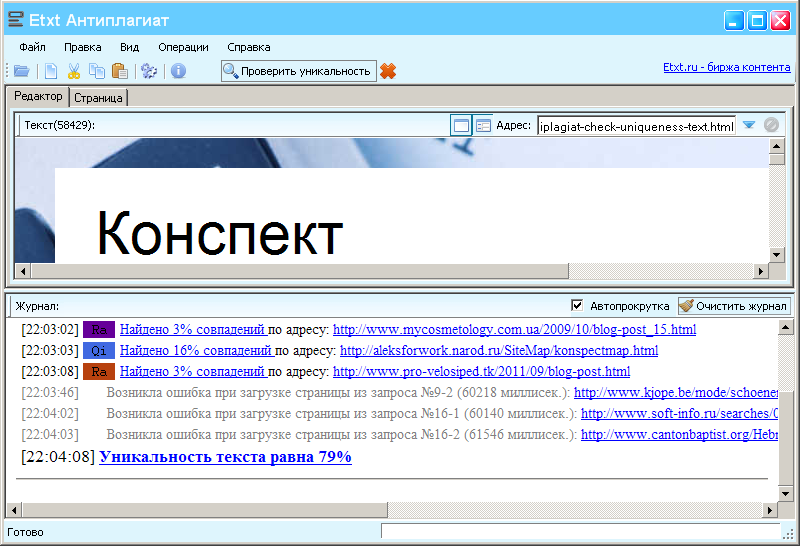Click journal vertical scrollbar down arrow
Viewport: 800px width, 546px height.
pos(786,493)
